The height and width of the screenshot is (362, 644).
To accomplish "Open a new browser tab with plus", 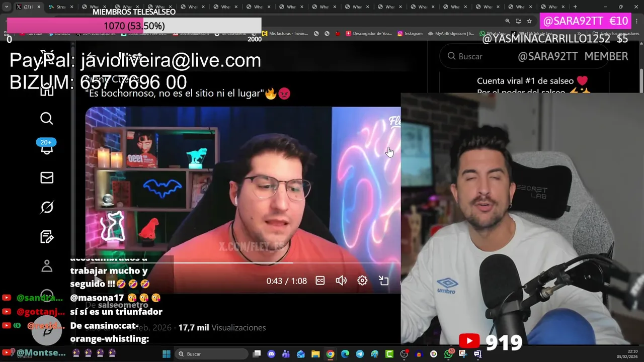I will (575, 7).
